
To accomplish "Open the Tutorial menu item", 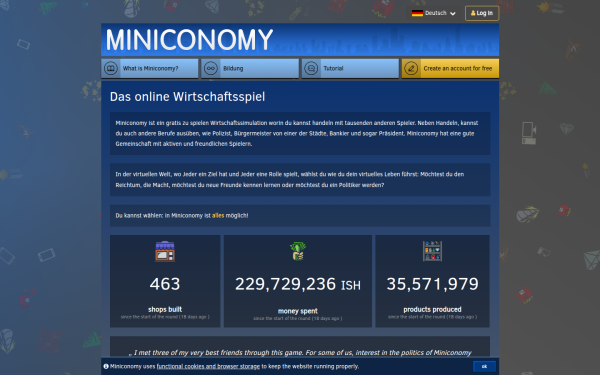I will (350, 68).
